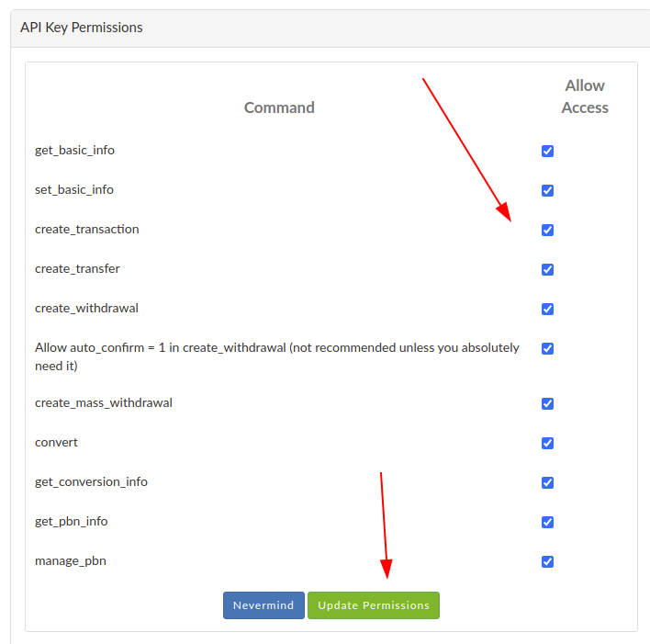Uncheck the manage_pbn access checkbox

click(547, 561)
